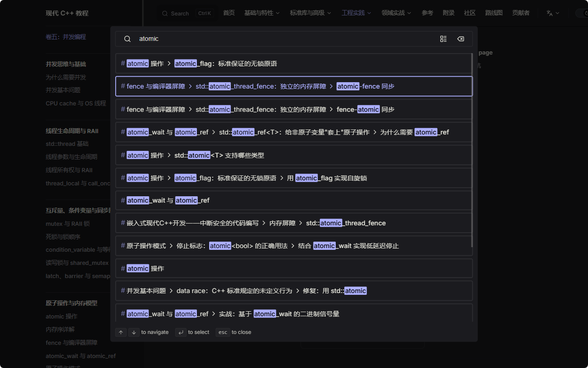Open "atomic 操作" in the sidebar
Image resolution: width=588 pixels, height=368 pixels.
[62, 316]
